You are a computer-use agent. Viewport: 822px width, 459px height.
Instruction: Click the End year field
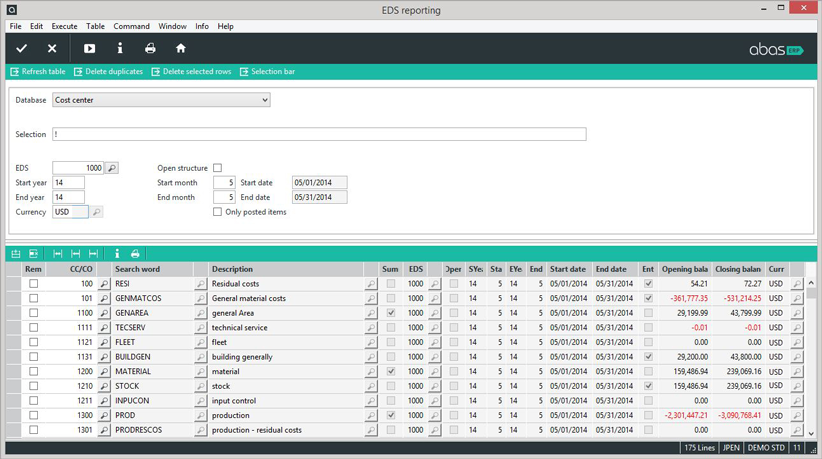point(68,198)
